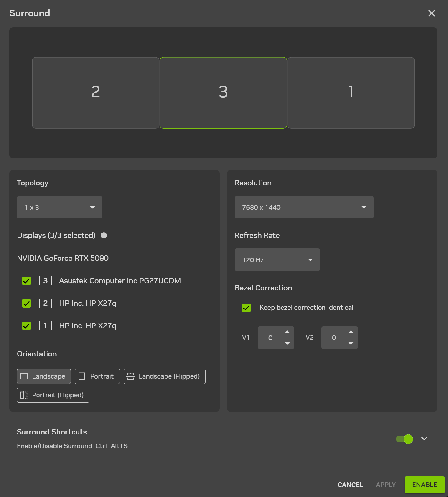Open the Refresh Rate 120 Hz dropdown

277,260
